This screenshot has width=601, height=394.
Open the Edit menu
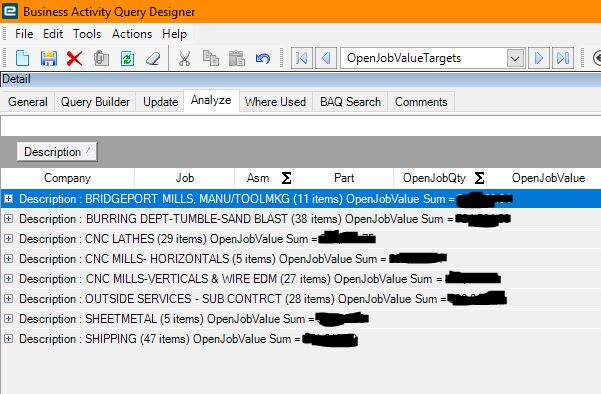coord(53,34)
